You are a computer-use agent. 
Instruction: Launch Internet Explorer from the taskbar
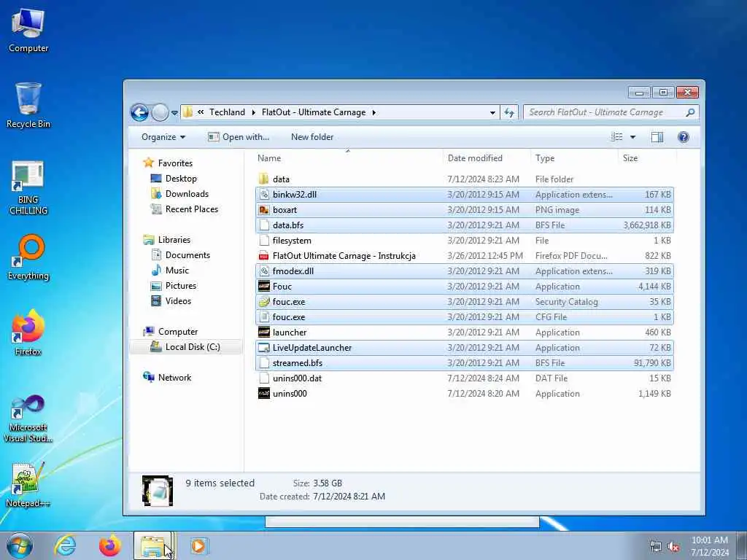(65, 545)
